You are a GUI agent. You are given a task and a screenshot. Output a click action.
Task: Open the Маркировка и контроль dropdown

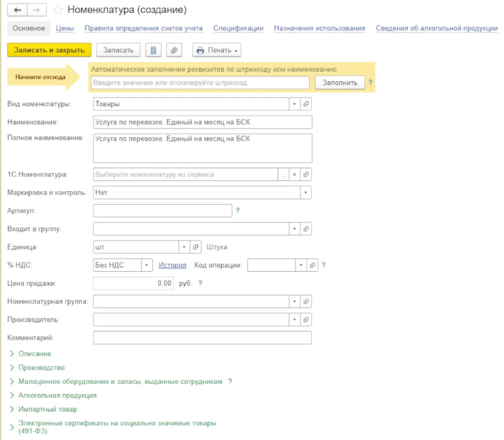click(x=306, y=193)
